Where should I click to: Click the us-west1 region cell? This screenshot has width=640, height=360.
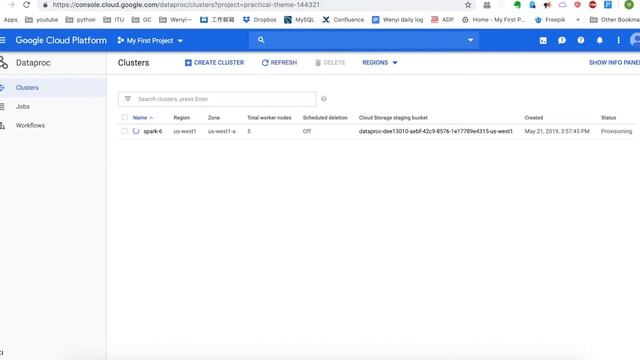[x=185, y=131]
